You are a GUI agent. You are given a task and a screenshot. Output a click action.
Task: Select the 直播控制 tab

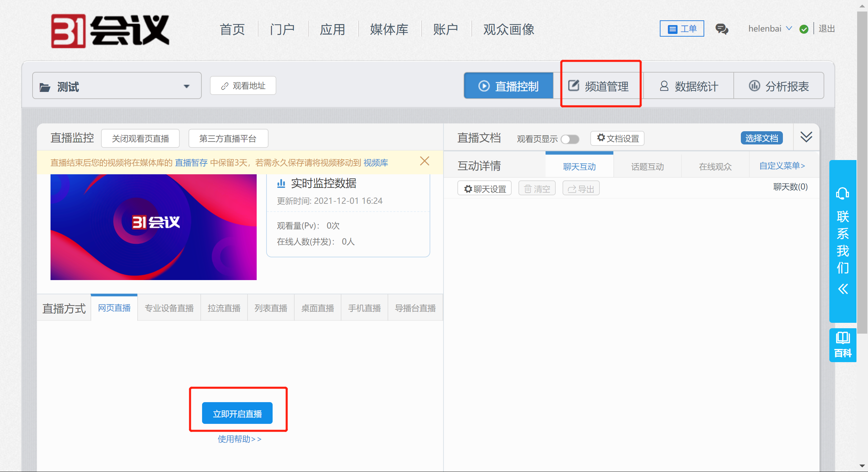[509, 86]
